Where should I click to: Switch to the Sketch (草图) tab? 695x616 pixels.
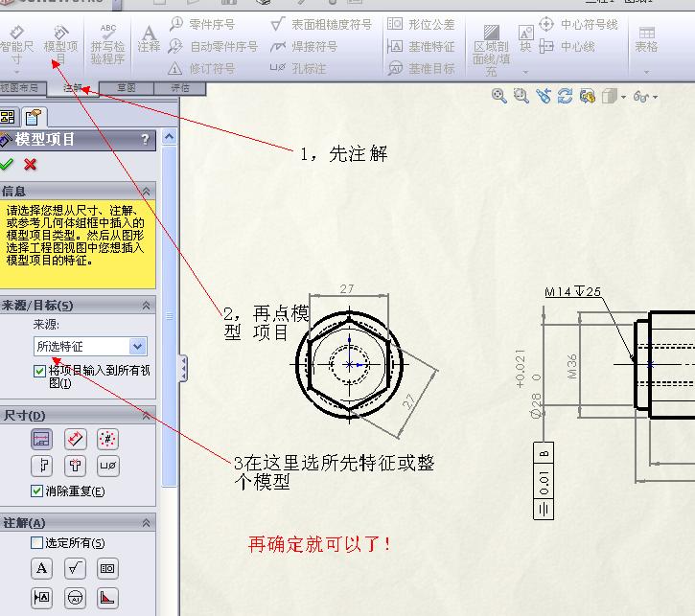click(127, 88)
